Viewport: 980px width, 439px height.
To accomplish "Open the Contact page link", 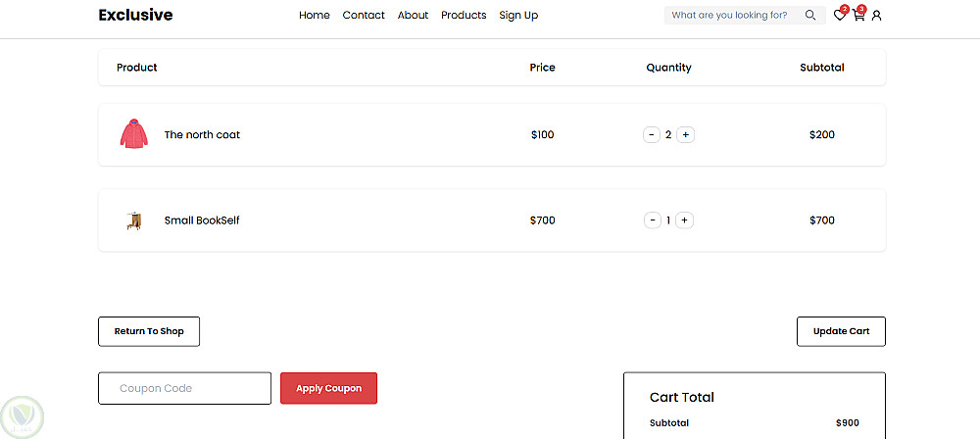I will pos(364,16).
